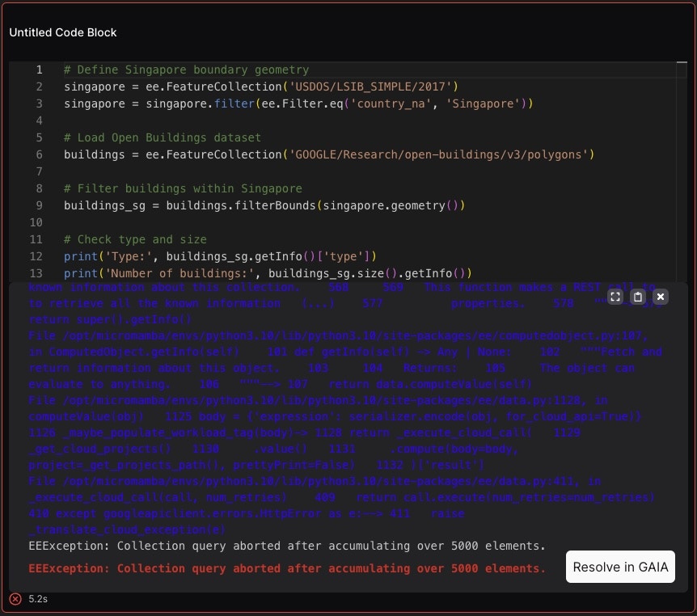The height and width of the screenshot is (616, 697).
Task: Copy the error output to clipboard
Action: coord(638,297)
